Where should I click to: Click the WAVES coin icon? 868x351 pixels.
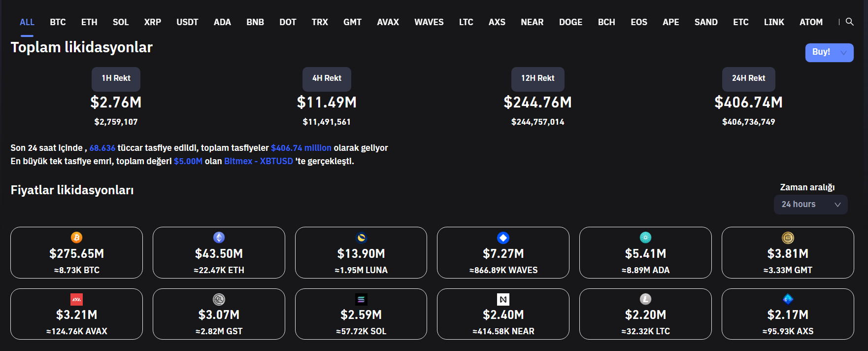(x=503, y=238)
